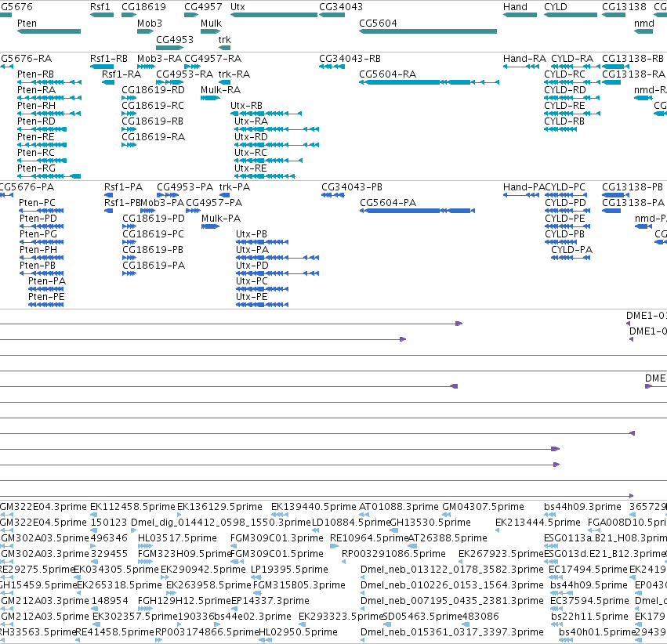This screenshot has width=667, height=644.
Task: Select the Pten-RB transcript label
Action: [x=36, y=74]
